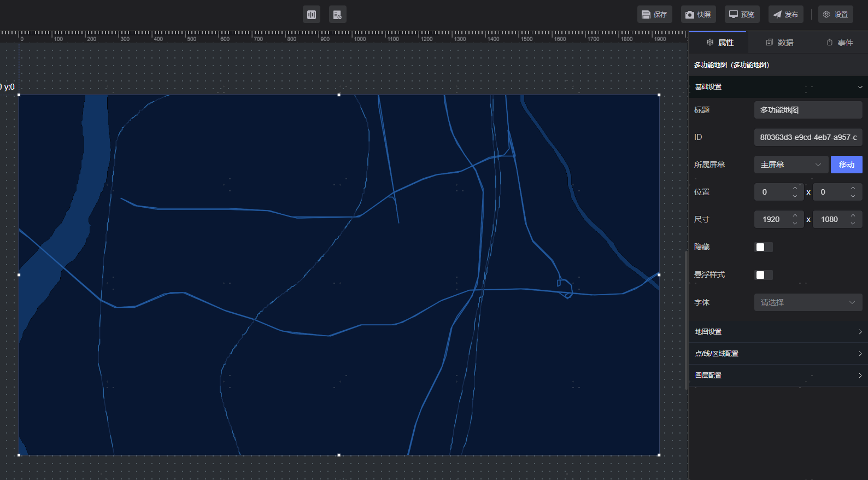Open 设置 settings from toolbar
The image size is (868, 480).
(835, 15)
